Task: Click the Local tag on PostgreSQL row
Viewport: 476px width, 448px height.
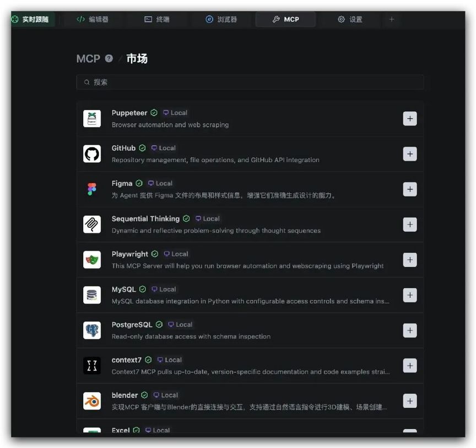Action: click(x=180, y=325)
